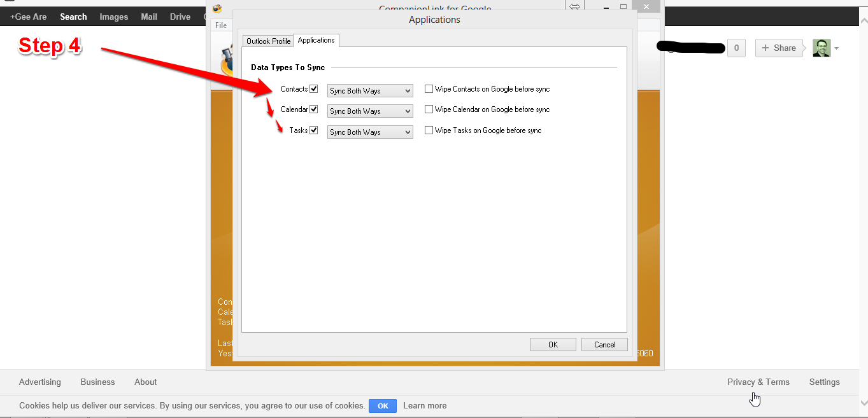Viewport: 868px width, 418px height.
Task: Click the CompanionLink app icon in title bar
Action: (217, 9)
